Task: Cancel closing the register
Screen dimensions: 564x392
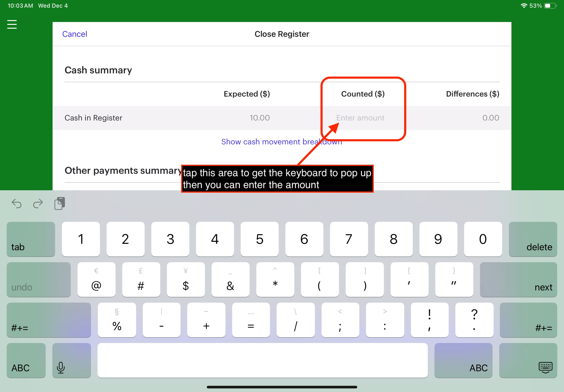Action: 75,34
